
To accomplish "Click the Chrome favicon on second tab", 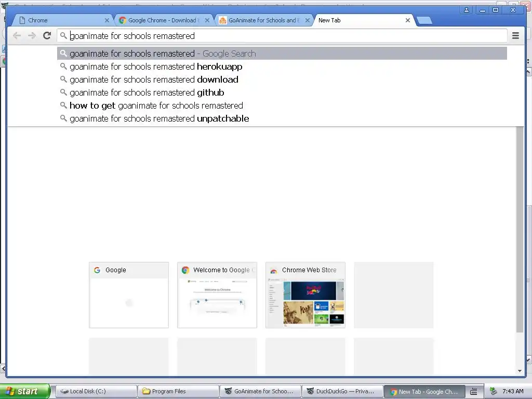I will (x=123, y=20).
